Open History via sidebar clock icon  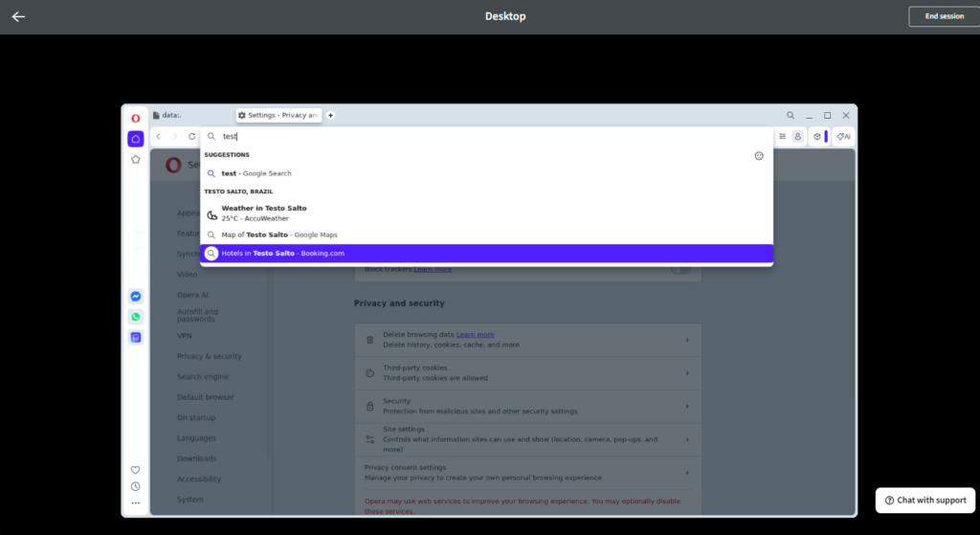pos(136,486)
